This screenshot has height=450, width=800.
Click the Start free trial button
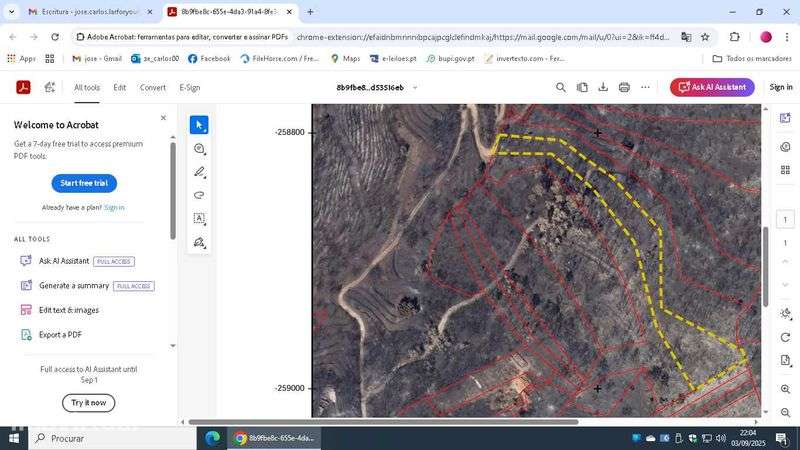coord(84,183)
